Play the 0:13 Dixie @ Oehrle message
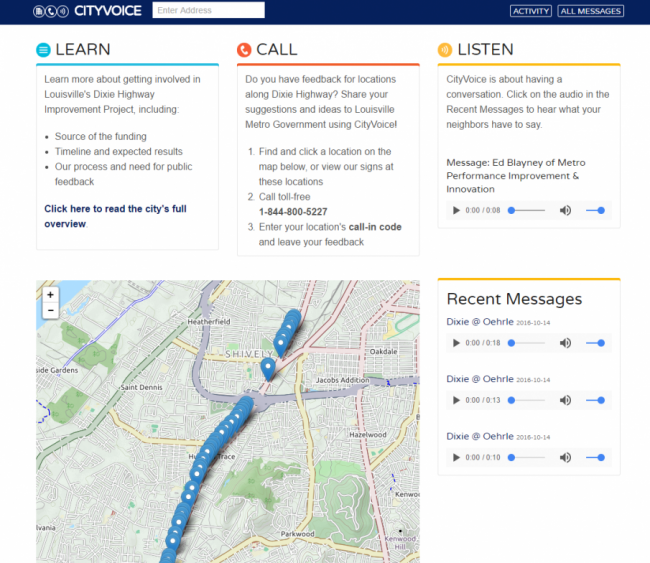This screenshot has height=563, width=650. tap(456, 400)
